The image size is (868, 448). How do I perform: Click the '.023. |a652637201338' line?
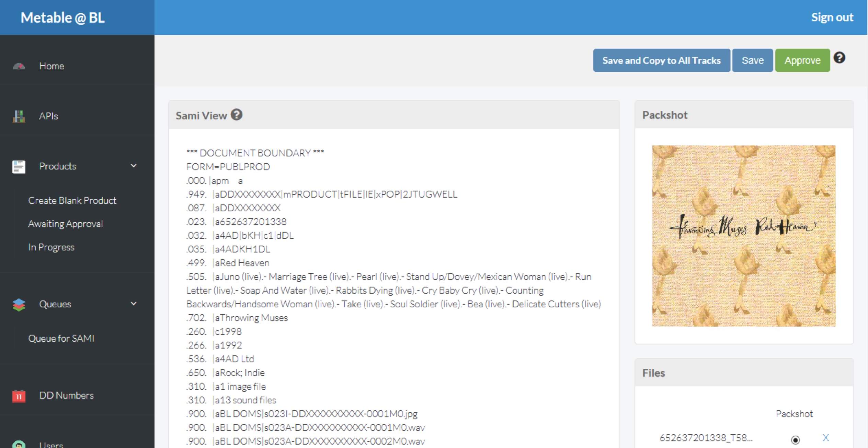(236, 222)
